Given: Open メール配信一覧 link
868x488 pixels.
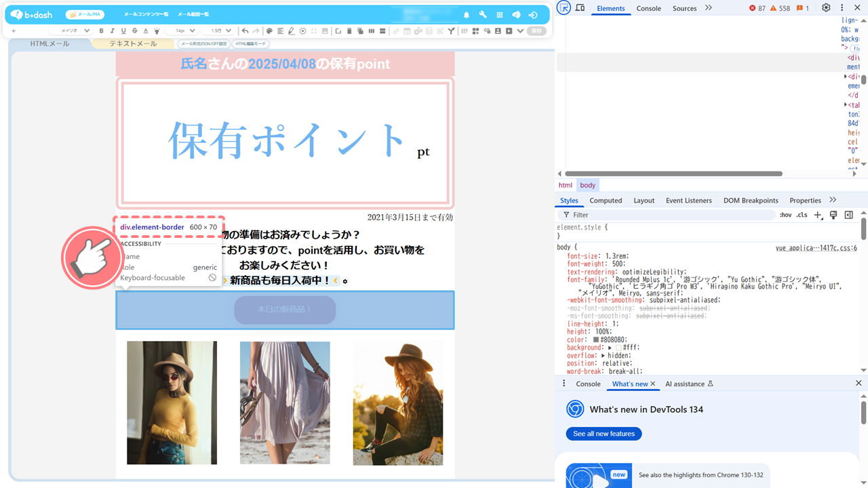Looking at the screenshot, I should [193, 15].
